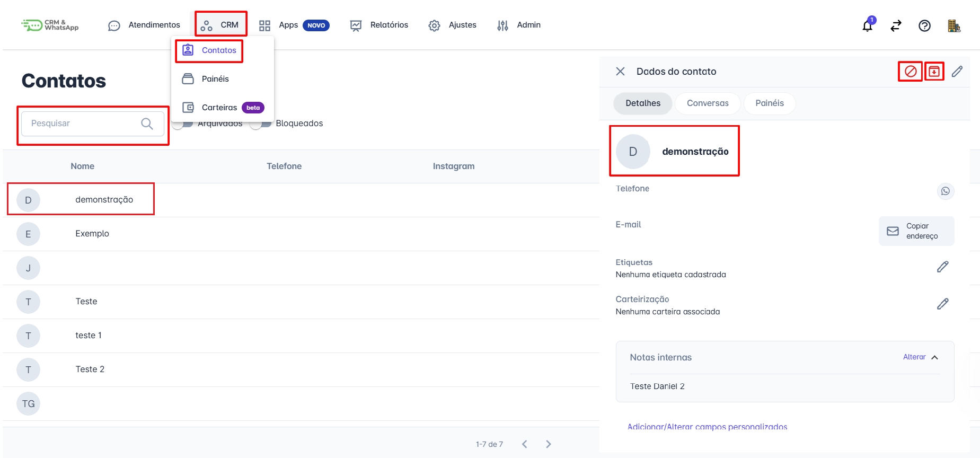Block the contact with the ban icon
This screenshot has height=458, width=980.
pyautogui.click(x=911, y=71)
